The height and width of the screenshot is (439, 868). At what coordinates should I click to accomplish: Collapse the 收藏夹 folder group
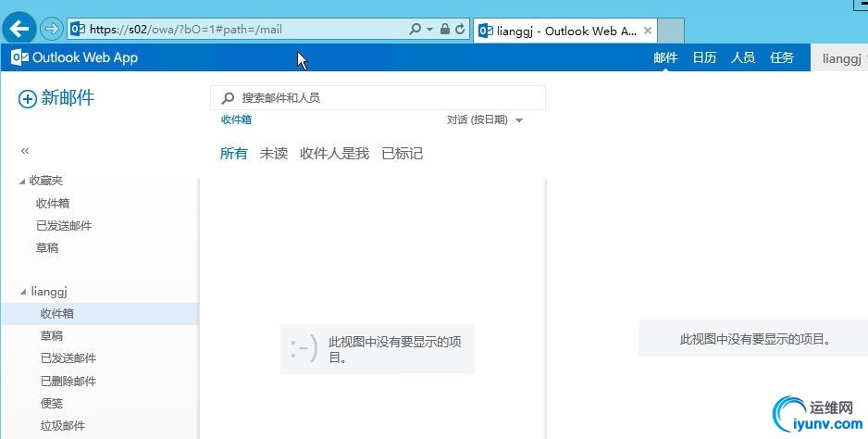pos(23,182)
